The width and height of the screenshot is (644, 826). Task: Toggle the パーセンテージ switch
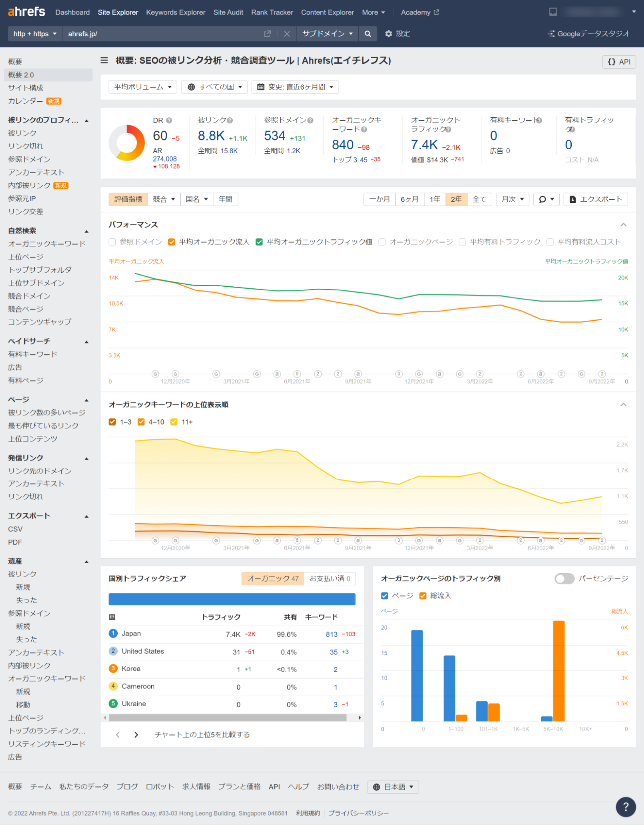[x=564, y=579]
